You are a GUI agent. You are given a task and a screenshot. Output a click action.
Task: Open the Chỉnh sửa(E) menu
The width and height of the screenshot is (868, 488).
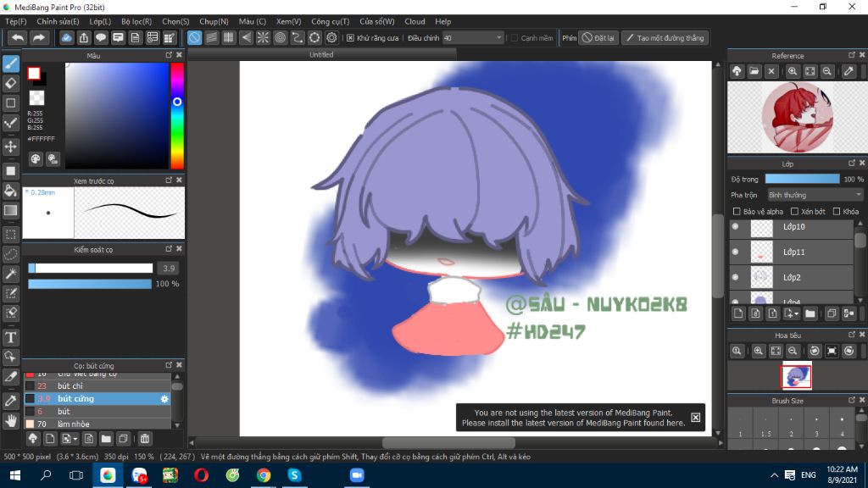(58, 21)
